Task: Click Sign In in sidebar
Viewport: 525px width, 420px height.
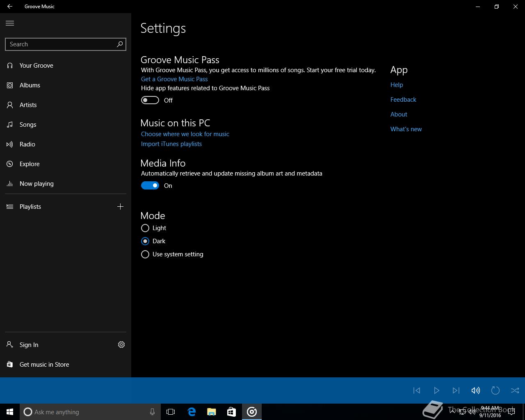Action: coord(55,345)
